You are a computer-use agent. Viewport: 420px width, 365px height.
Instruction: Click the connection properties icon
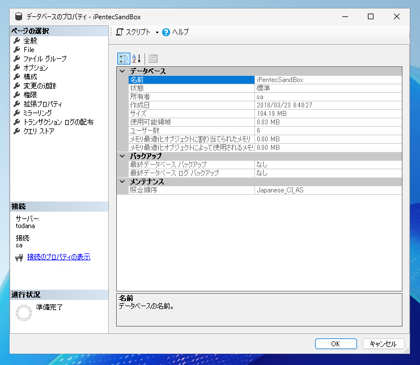click(x=19, y=258)
